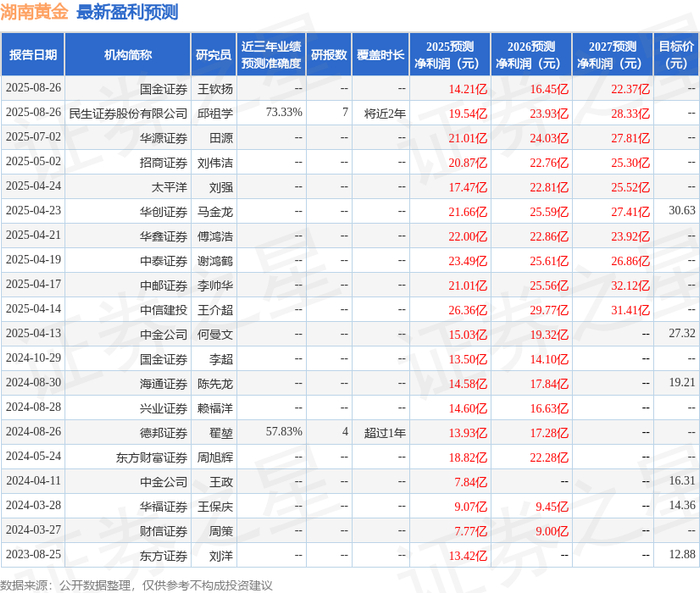This screenshot has width=700, height=593.
Task: Click the 2027预测净利润 column header
Action: point(612,55)
